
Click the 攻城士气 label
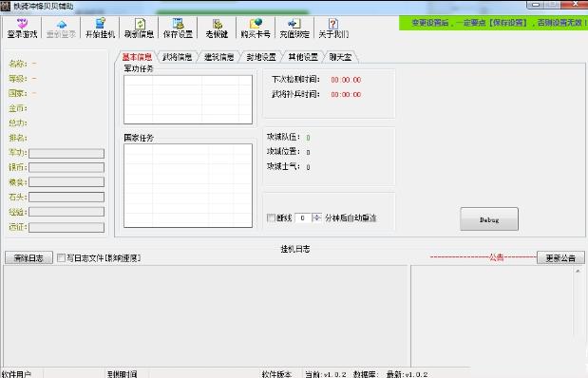tap(283, 166)
